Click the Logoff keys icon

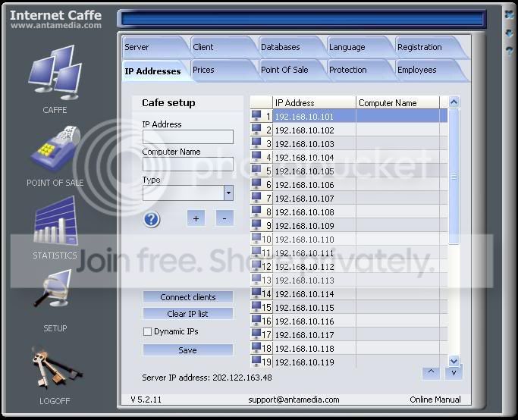point(56,366)
